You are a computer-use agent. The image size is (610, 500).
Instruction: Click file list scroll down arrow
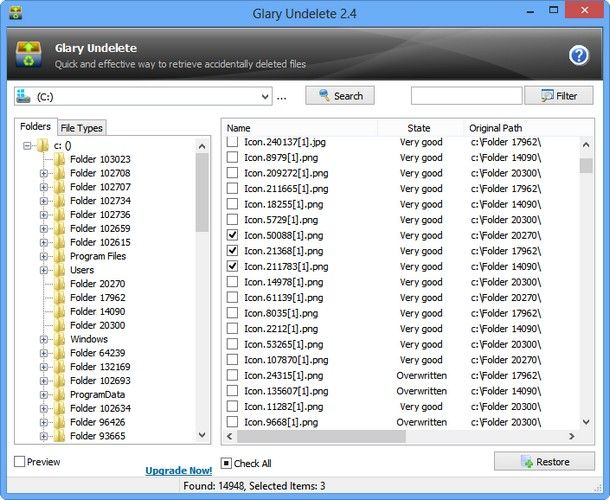click(x=586, y=422)
